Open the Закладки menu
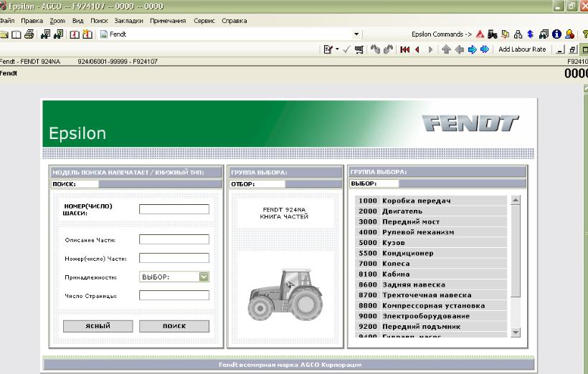This screenshot has width=588, height=374. (x=128, y=21)
